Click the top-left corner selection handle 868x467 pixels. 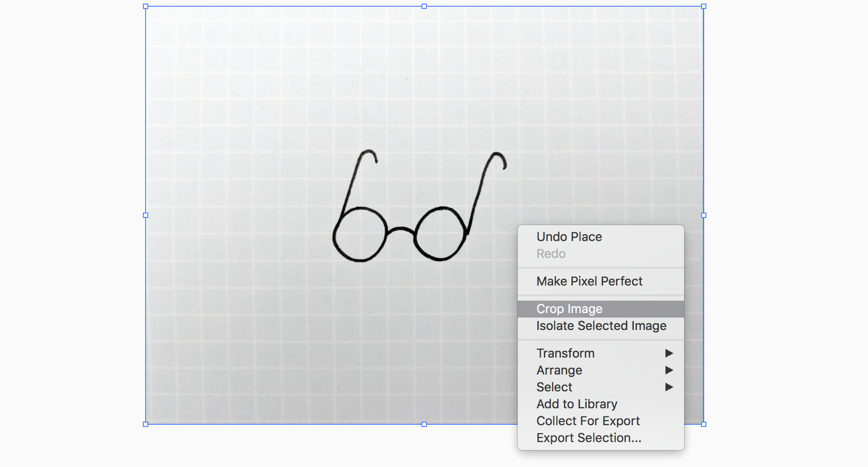145,6
